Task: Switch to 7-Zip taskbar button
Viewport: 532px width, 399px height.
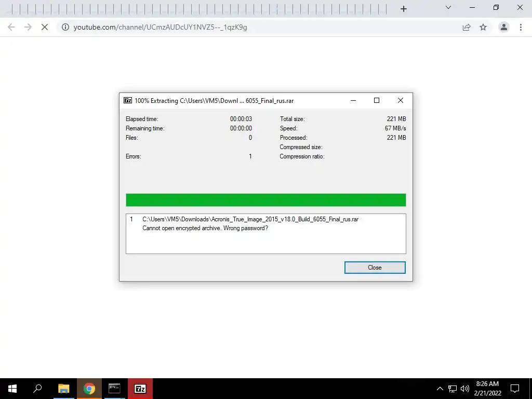Action: pyautogui.click(x=140, y=389)
